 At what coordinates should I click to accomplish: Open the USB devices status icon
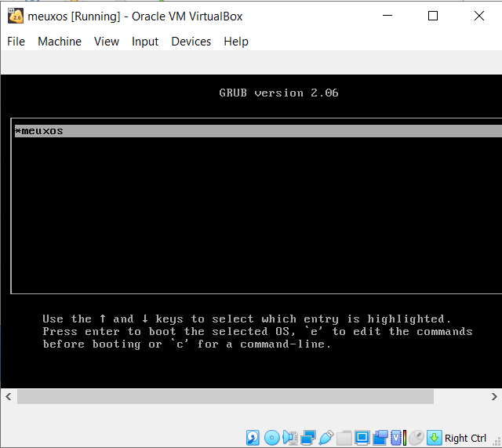[326, 438]
